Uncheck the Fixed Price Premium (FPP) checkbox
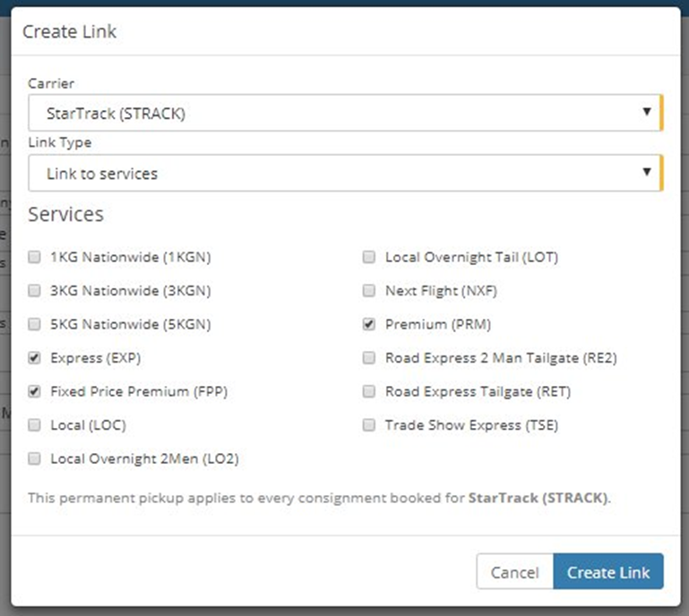The width and height of the screenshot is (689, 616). pyautogui.click(x=34, y=391)
